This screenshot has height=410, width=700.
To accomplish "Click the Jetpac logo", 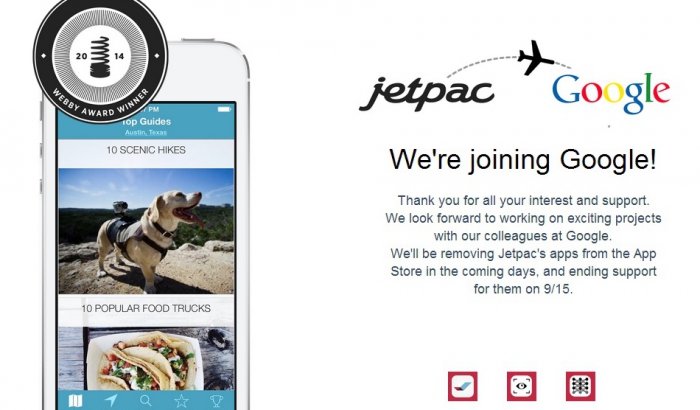I will (x=427, y=93).
